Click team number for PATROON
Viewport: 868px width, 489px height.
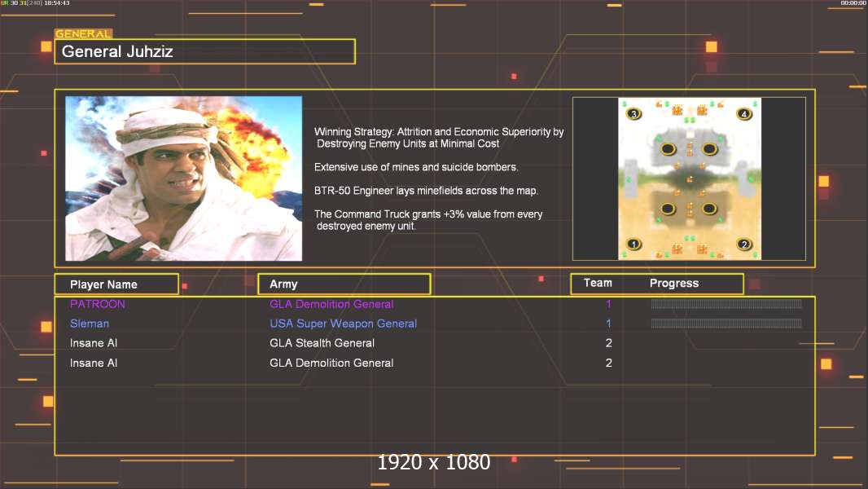point(608,304)
